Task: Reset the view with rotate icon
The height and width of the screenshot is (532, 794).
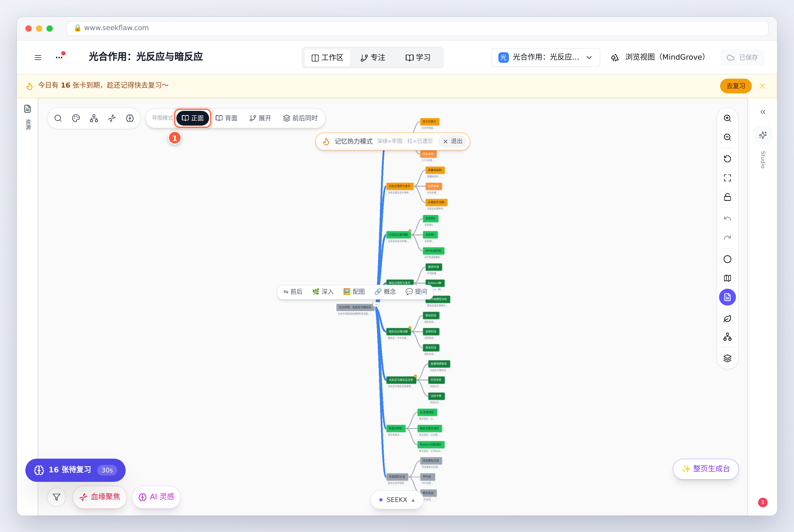Action: pos(727,159)
